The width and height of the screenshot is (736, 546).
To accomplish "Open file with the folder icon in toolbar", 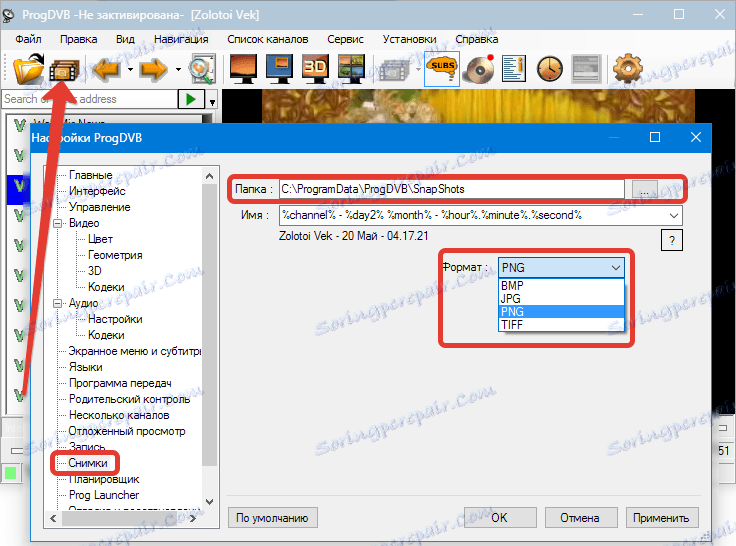I will 28,69.
